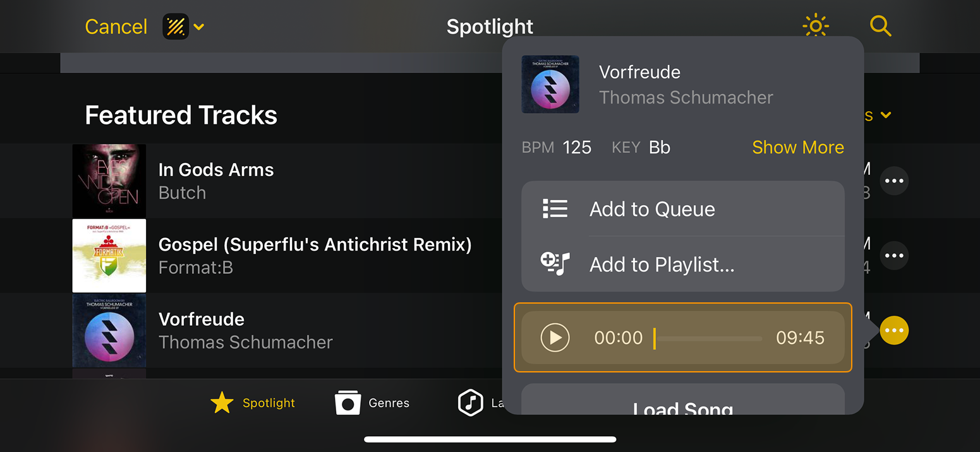Open options for Gospel remix track
This screenshot has width=980, height=452.
(894, 256)
